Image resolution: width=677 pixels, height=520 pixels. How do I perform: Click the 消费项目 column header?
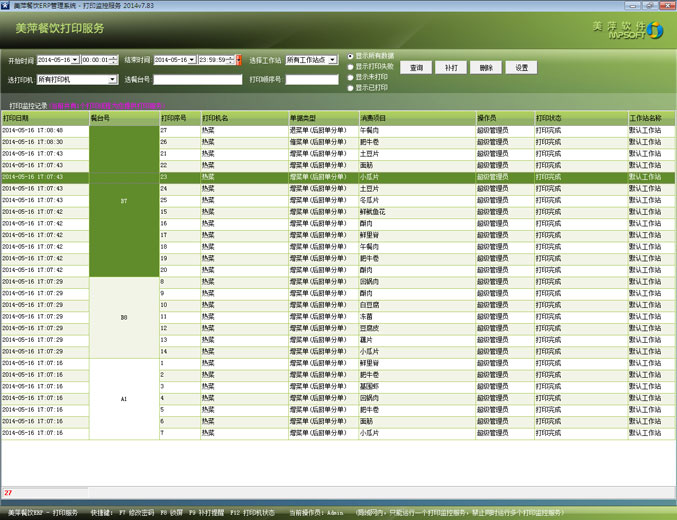click(417, 118)
